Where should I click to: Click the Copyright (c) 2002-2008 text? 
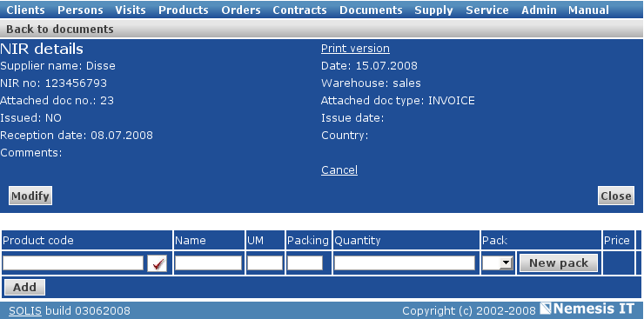click(468, 311)
